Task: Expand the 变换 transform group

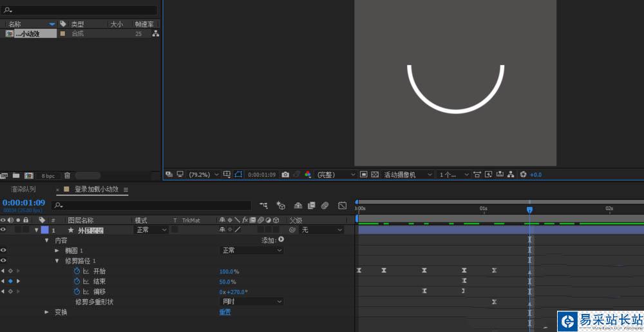Action: click(46, 312)
